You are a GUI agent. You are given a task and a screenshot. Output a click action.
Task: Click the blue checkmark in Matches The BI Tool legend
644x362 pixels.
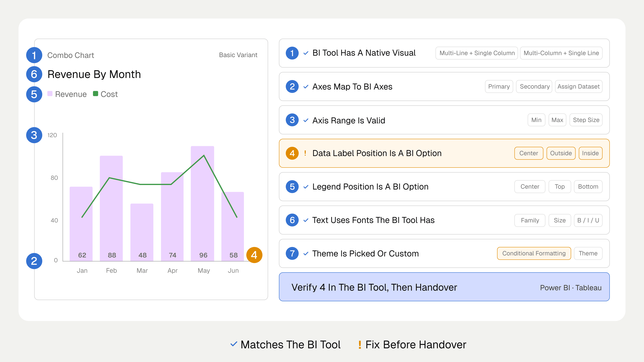(234, 344)
